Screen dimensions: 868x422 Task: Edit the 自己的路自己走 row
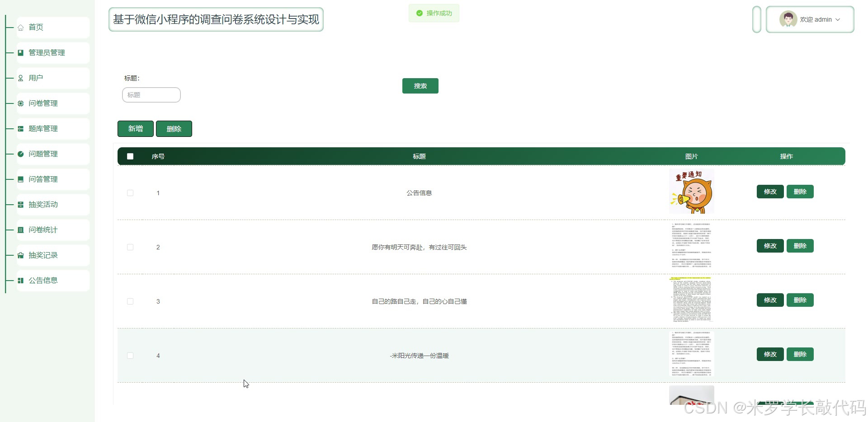pos(770,300)
